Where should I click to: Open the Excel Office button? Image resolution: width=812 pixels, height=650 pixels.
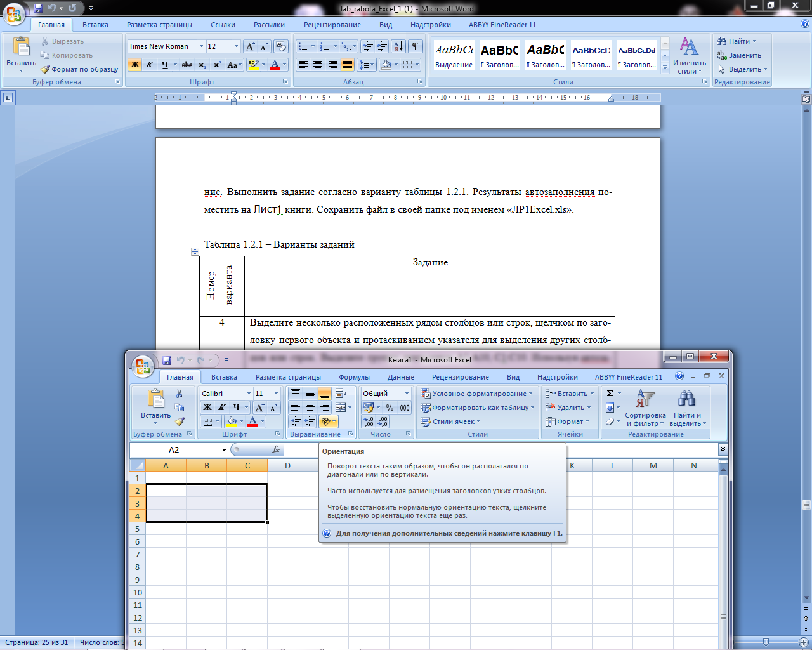(143, 366)
